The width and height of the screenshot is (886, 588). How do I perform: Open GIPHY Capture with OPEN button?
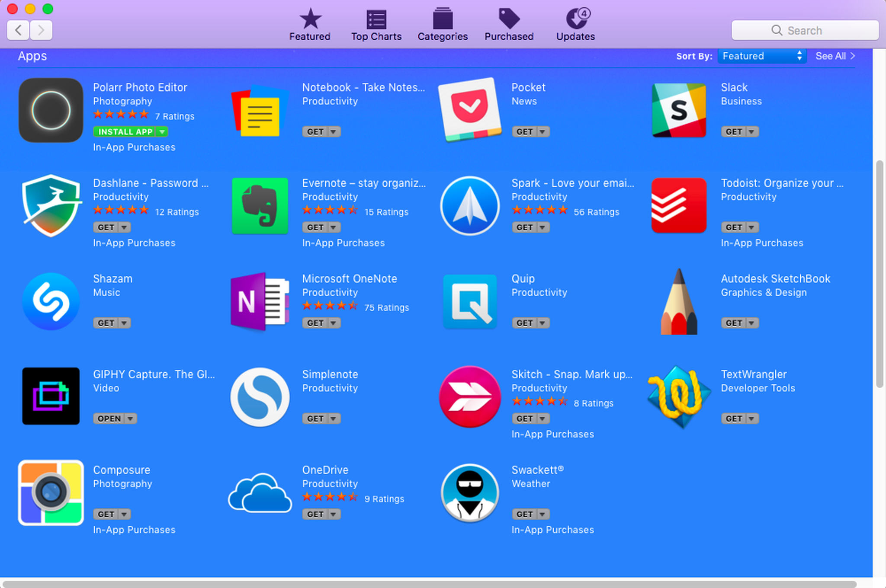click(107, 418)
